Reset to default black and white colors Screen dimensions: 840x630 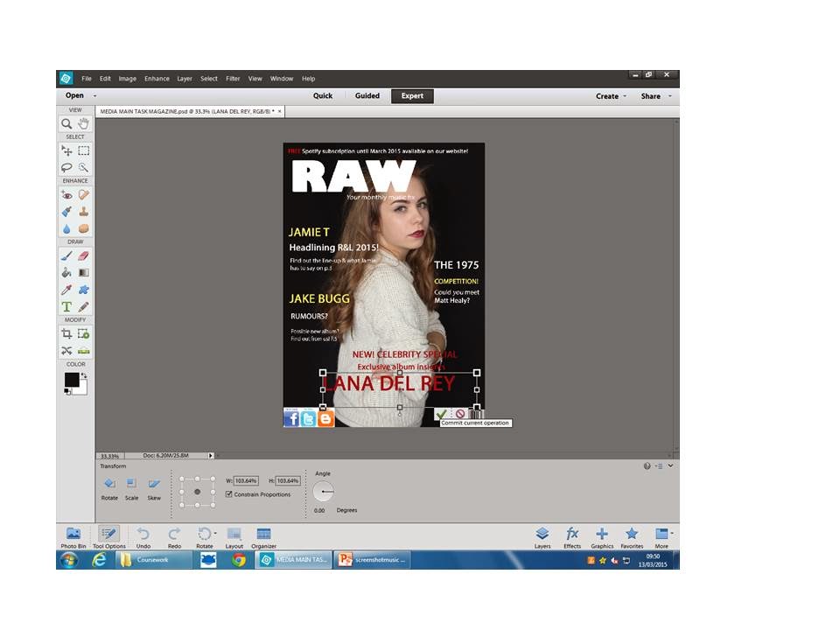point(67,392)
